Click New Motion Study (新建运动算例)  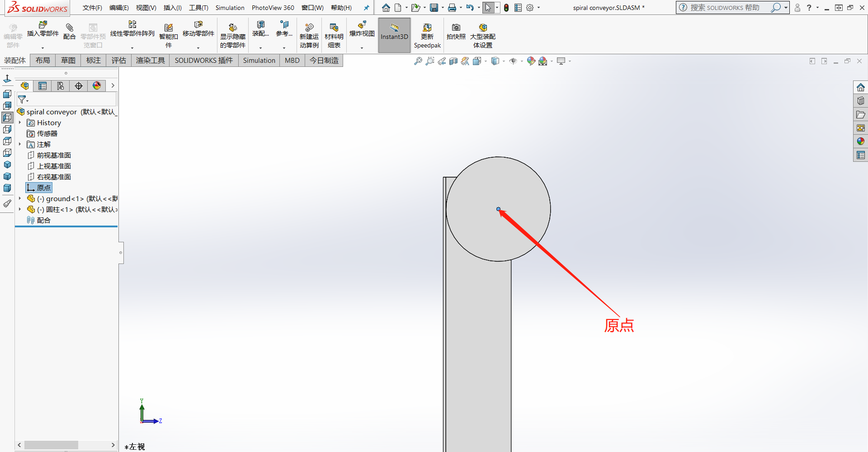(309, 36)
